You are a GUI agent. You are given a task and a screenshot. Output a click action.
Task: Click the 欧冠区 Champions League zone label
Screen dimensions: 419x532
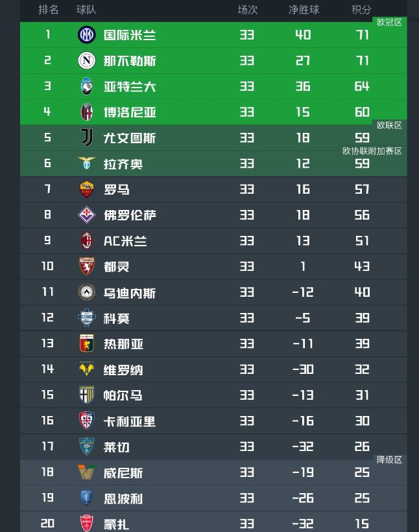pyautogui.click(x=389, y=22)
